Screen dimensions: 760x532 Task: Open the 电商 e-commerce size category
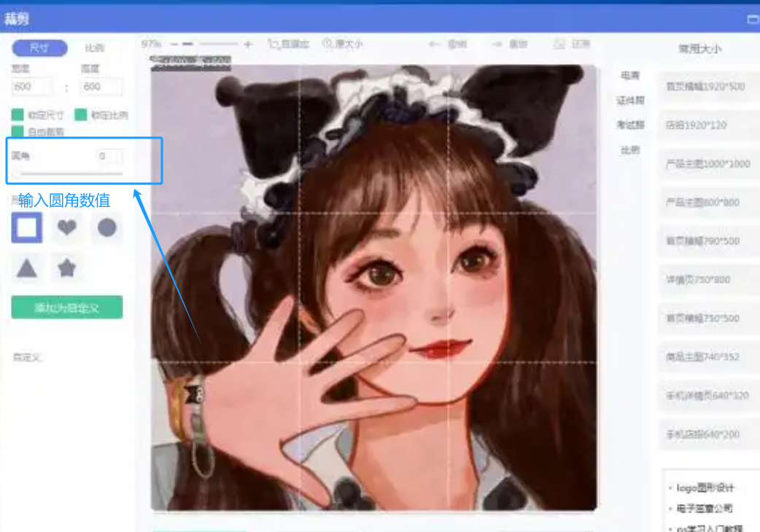[630, 76]
